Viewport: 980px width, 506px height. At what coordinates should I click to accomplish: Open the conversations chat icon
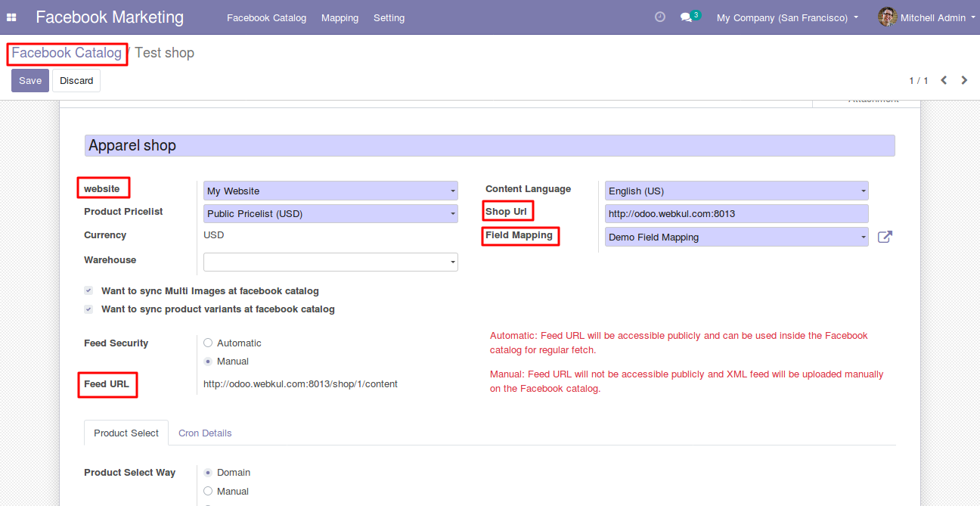(x=686, y=17)
